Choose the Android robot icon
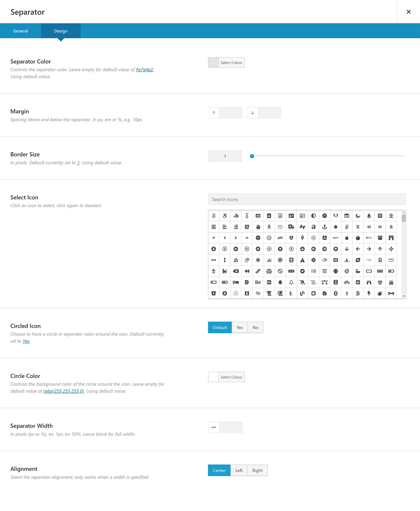Image resolution: width=420 pixels, height=511 pixels. coord(336,227)
